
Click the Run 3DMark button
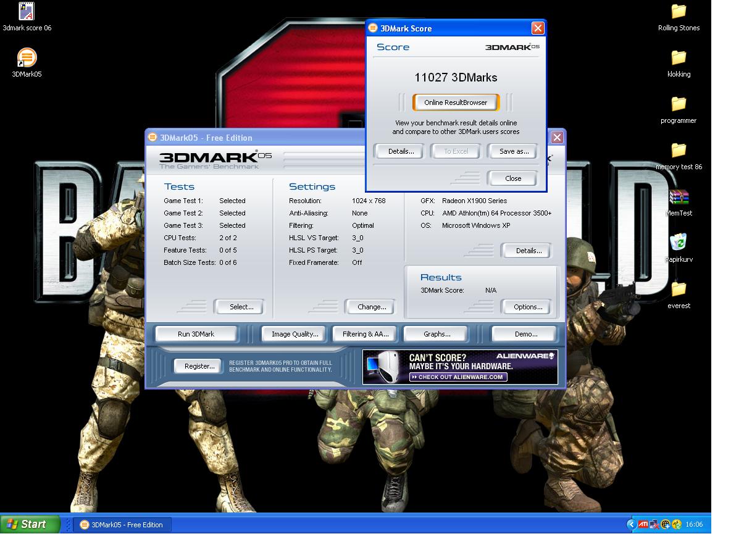[196, 334]
